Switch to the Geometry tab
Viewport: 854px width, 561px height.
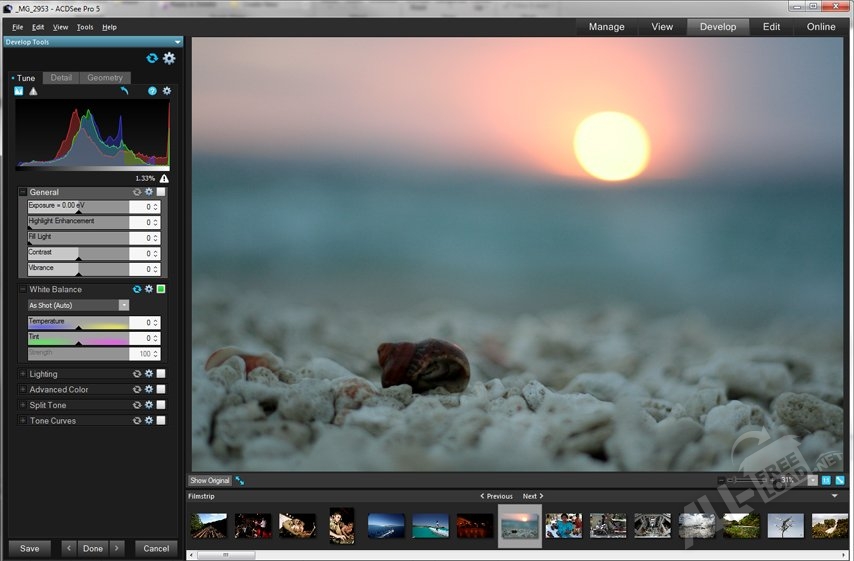coord(104,78)
